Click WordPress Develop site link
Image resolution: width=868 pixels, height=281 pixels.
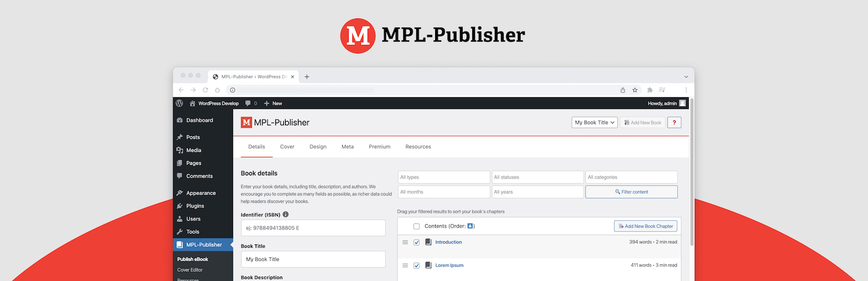click(214, 103)
